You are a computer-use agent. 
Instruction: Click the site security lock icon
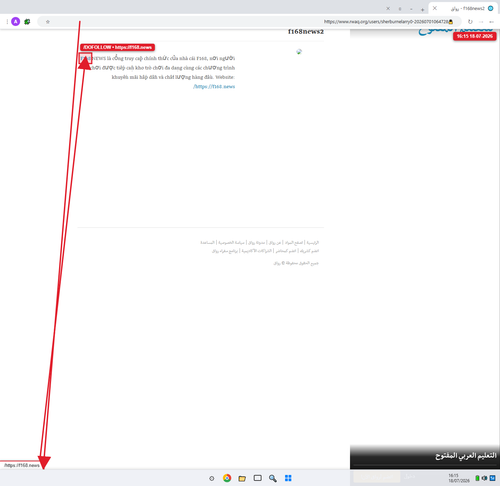[451, 22]
